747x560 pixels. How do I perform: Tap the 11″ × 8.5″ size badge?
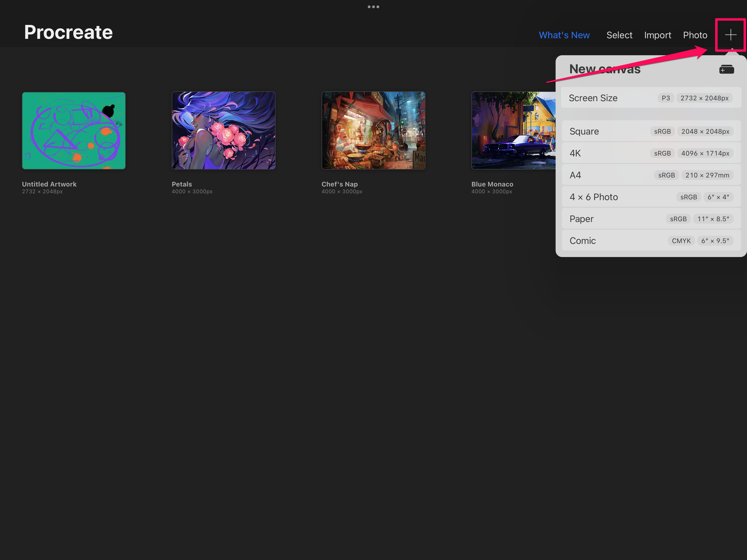[x=713, y=219]
